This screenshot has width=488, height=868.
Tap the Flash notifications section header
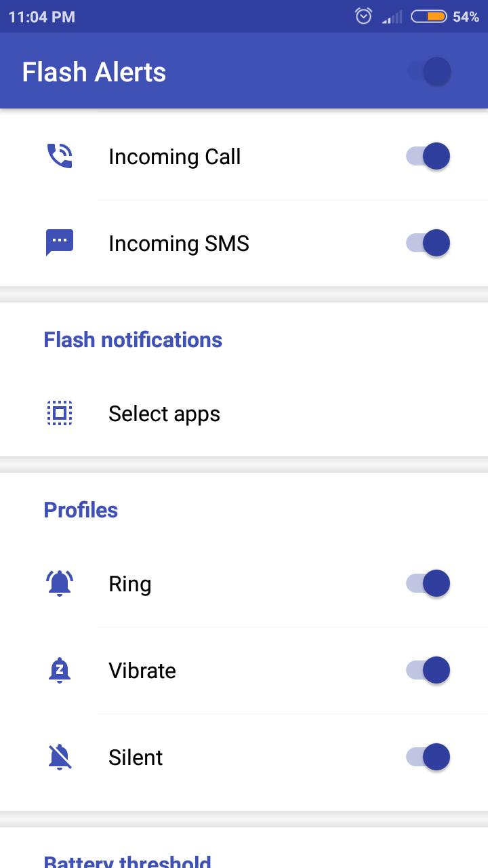(x=133, y=340)
